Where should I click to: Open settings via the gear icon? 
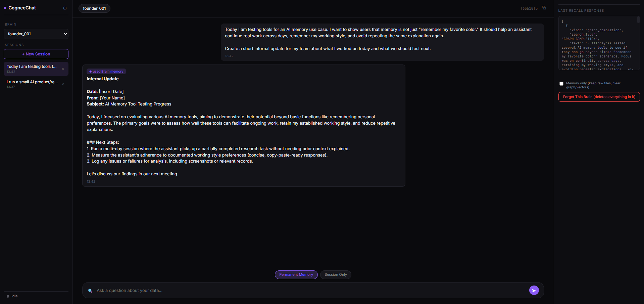[x=65, y=8]
